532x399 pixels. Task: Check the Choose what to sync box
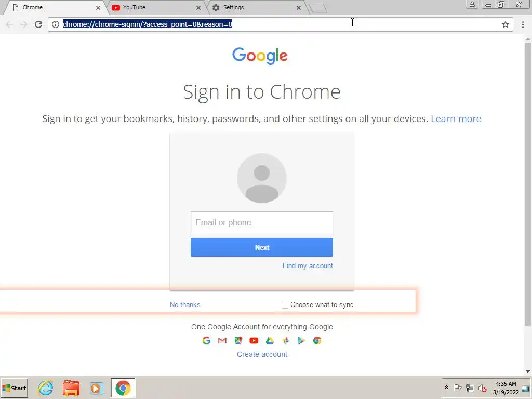(x=285, y=305)
